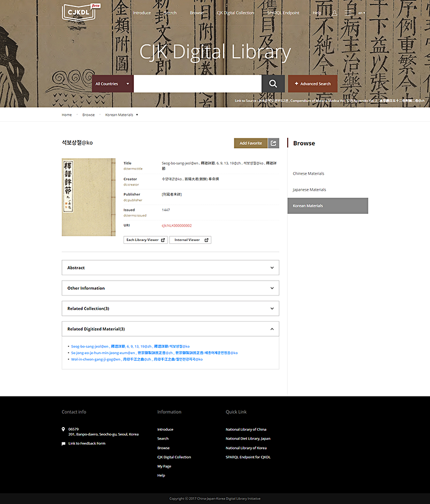Screen dimensions: 430x504
Task: Open the user account icon
Action: [x=334, y=13]
